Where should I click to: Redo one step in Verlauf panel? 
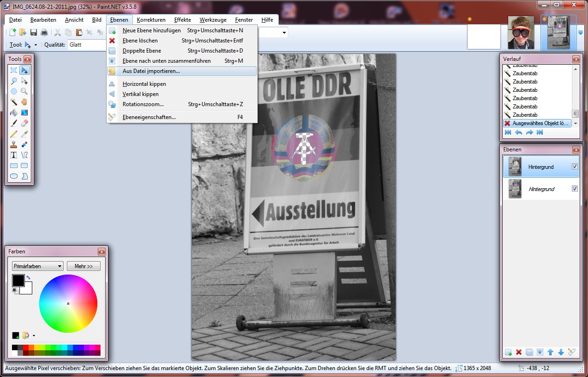click(529, 132)
